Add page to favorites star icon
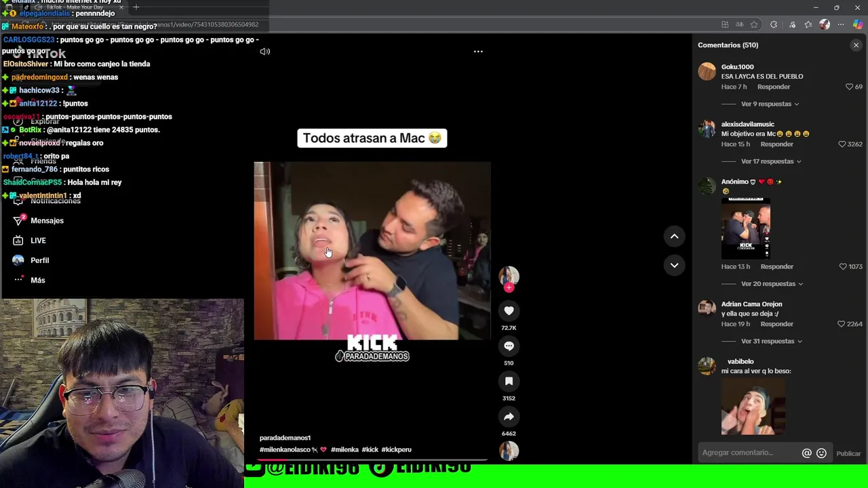This screenshot has height=488, width=868. point(754,24)
